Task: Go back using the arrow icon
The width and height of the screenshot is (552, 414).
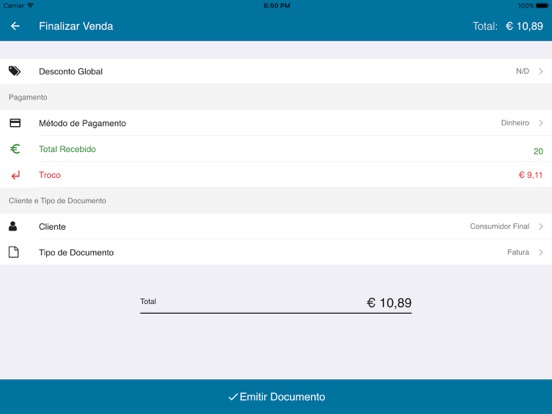Action: (x=15, y=26)
